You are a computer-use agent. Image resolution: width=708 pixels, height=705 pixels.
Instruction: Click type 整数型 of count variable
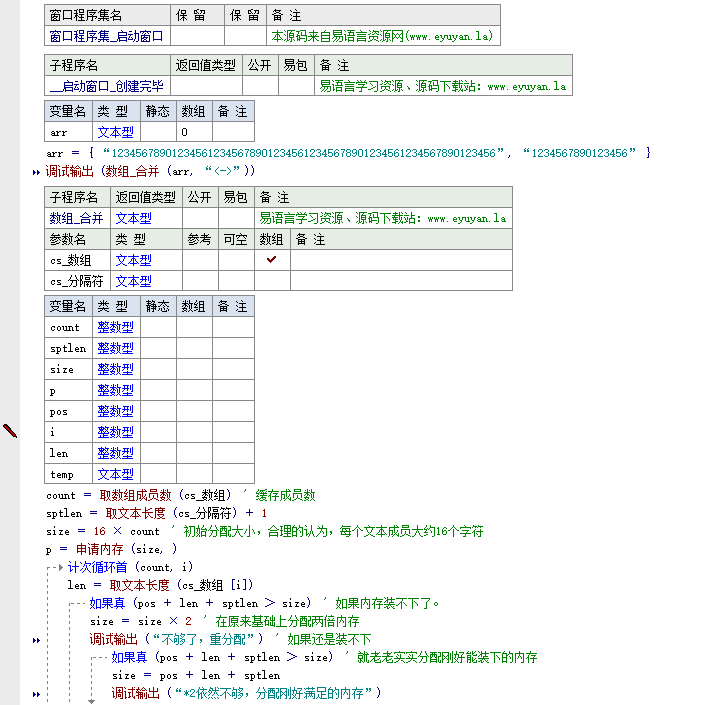(116, 327)
